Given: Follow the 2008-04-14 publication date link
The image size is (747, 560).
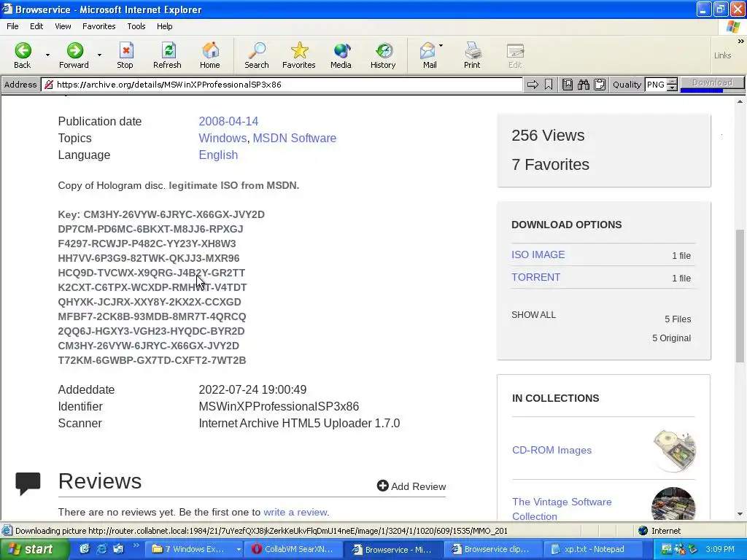Looking at the screenshot, I should coord(228,122).
